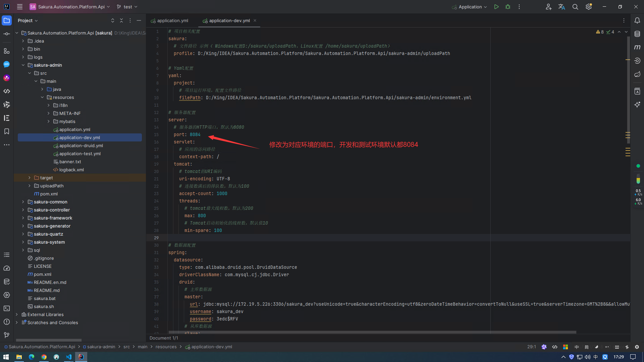Click the Settings gear icon in toolbar
Image resolution: width=644 pixels, height=362 pixels.
[x=589, y=7]
